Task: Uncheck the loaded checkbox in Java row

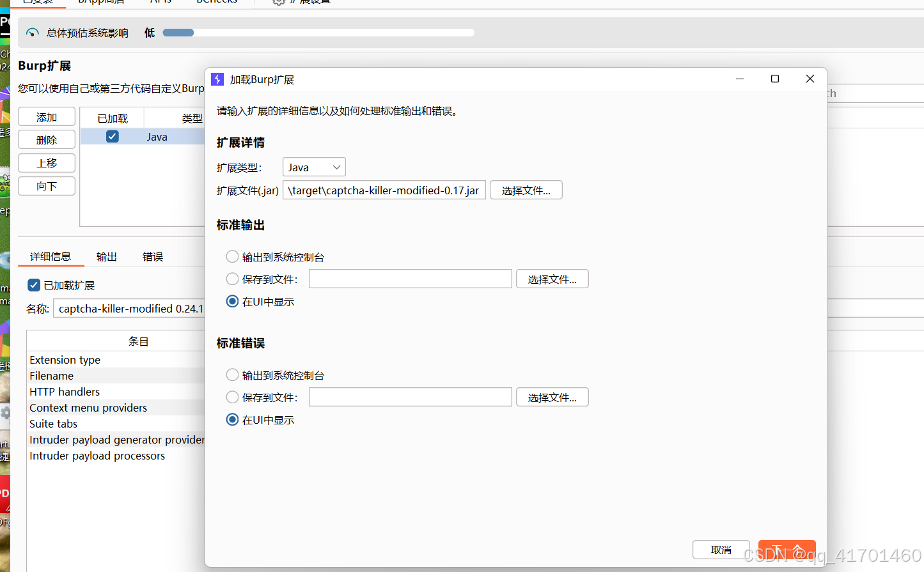Action: [x=113, y=136]
